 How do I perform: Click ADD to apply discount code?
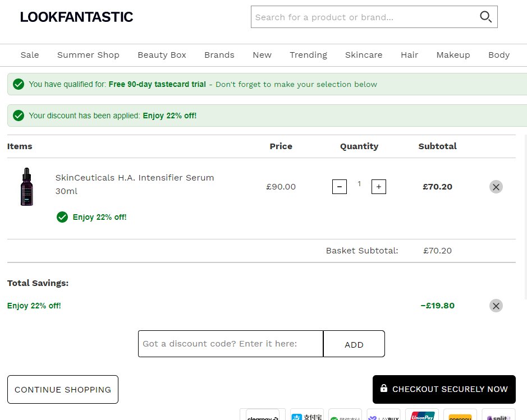point(354,344)
